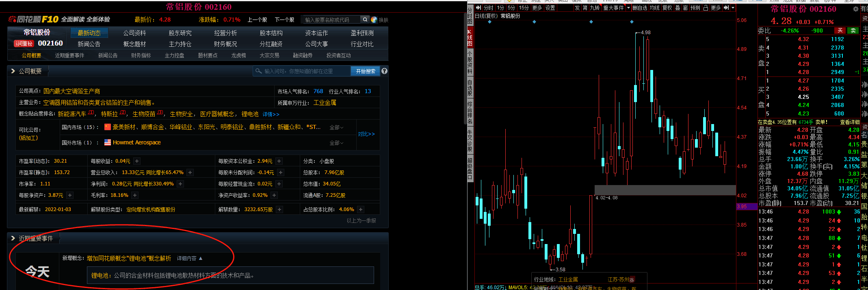Click Howmet Aerospace company link
This screenshot has height=290, width=868.
pyautogui.click(x=136, y=142)
